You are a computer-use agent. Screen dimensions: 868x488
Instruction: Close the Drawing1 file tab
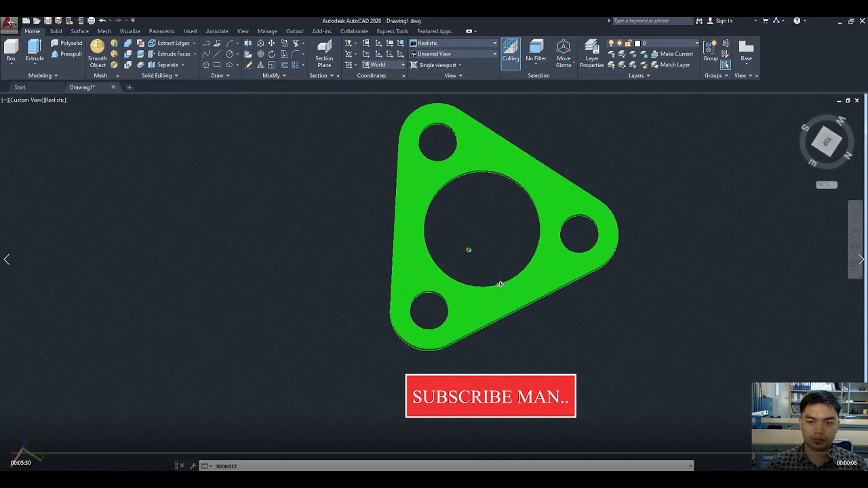coord(113,87)
